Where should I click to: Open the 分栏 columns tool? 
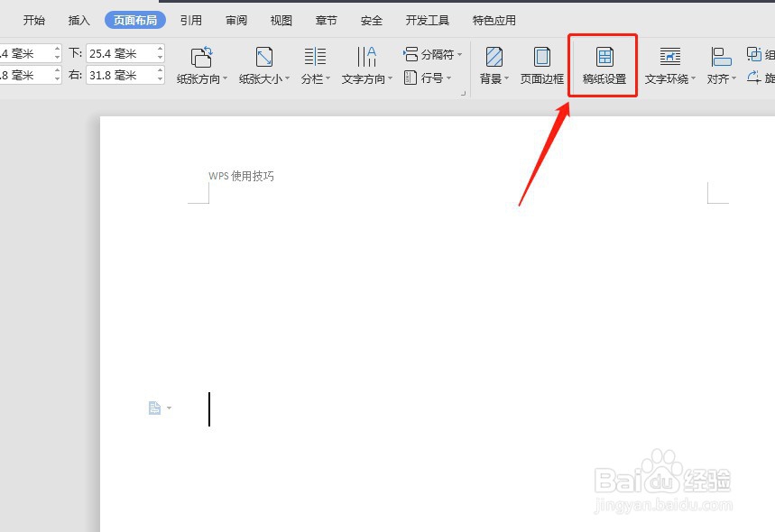coord(316,65)
